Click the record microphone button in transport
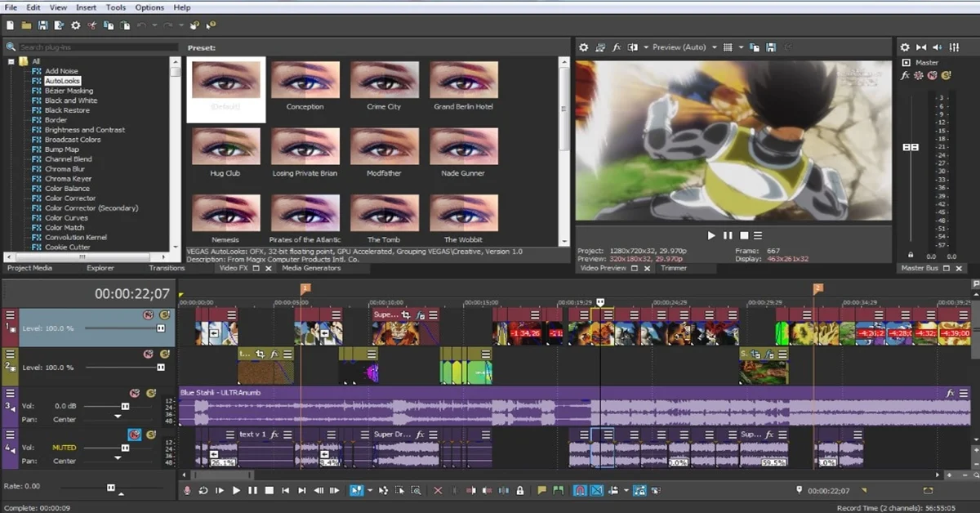 [x=187, y=490]
